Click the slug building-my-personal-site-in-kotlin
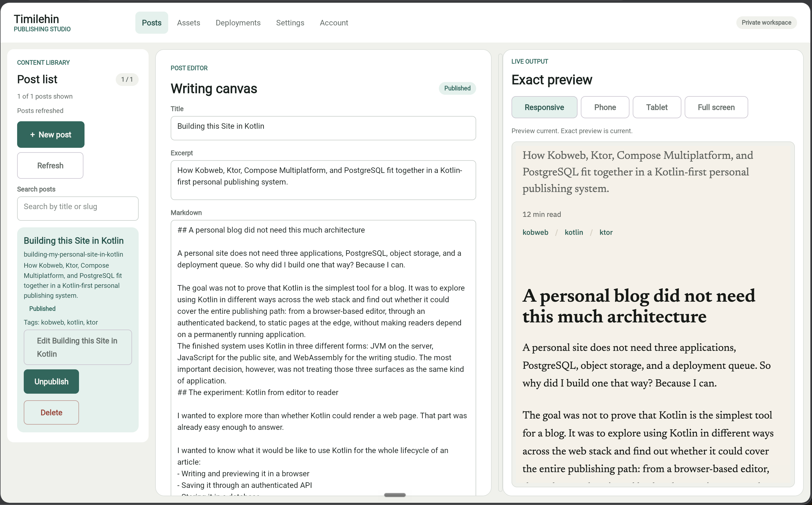The height and width of the screenshot is (505, 812). [73, 254]
